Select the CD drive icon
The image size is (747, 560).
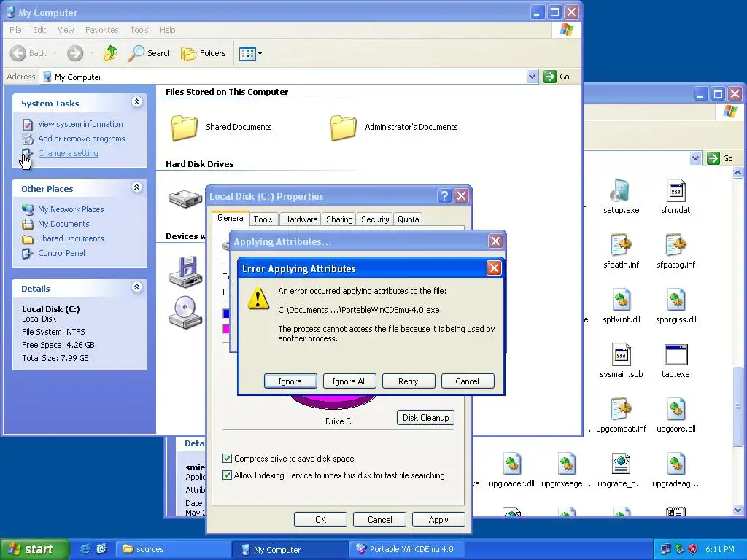[186, 312]
